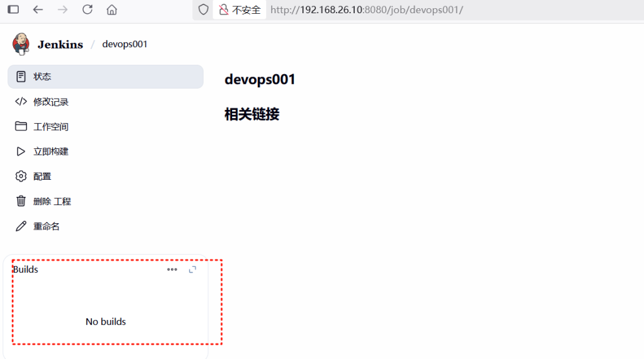Open the Jenkins home text link
Viewport: 644px width, 359px height.
tap(60, 45)
